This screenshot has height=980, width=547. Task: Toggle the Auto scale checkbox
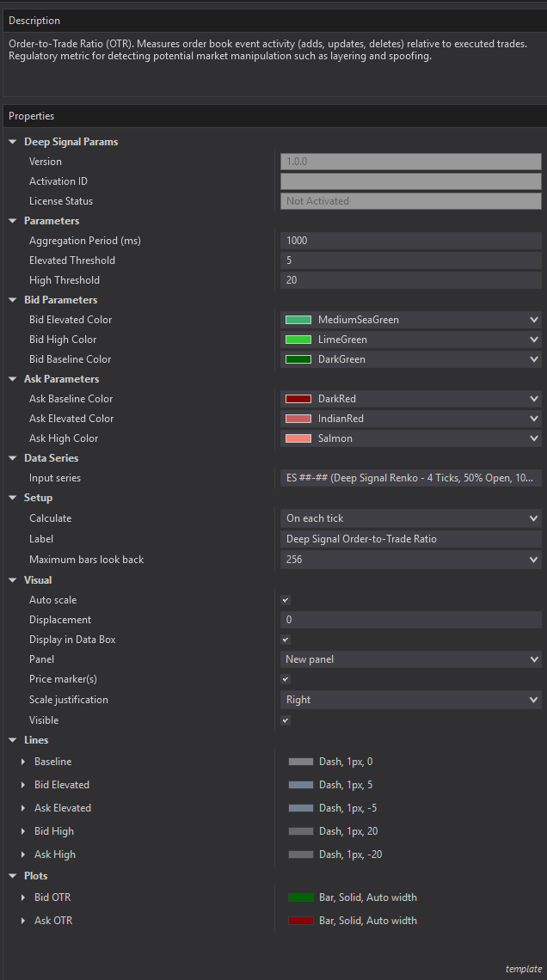pyautogui.click(x=286, y=600)
